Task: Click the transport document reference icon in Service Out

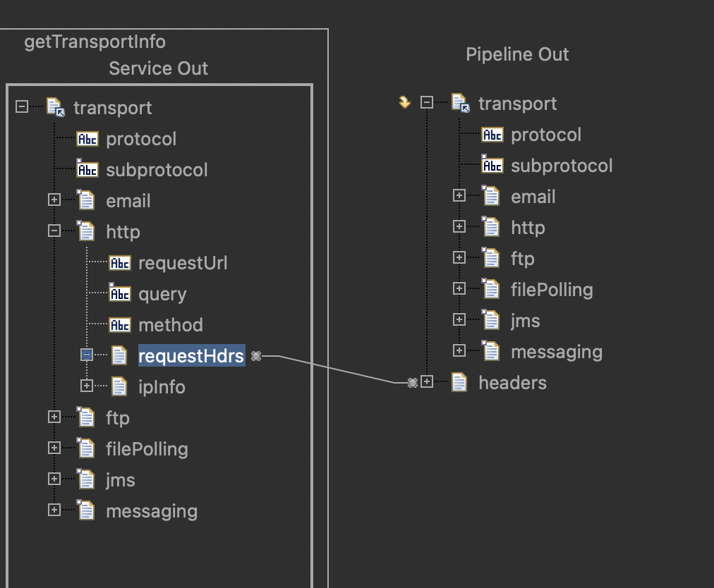Action: click(55, 107)
